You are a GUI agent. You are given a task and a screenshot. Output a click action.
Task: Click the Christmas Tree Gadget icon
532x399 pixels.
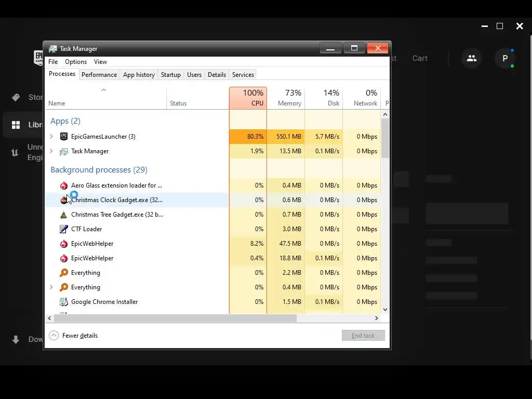64,215
